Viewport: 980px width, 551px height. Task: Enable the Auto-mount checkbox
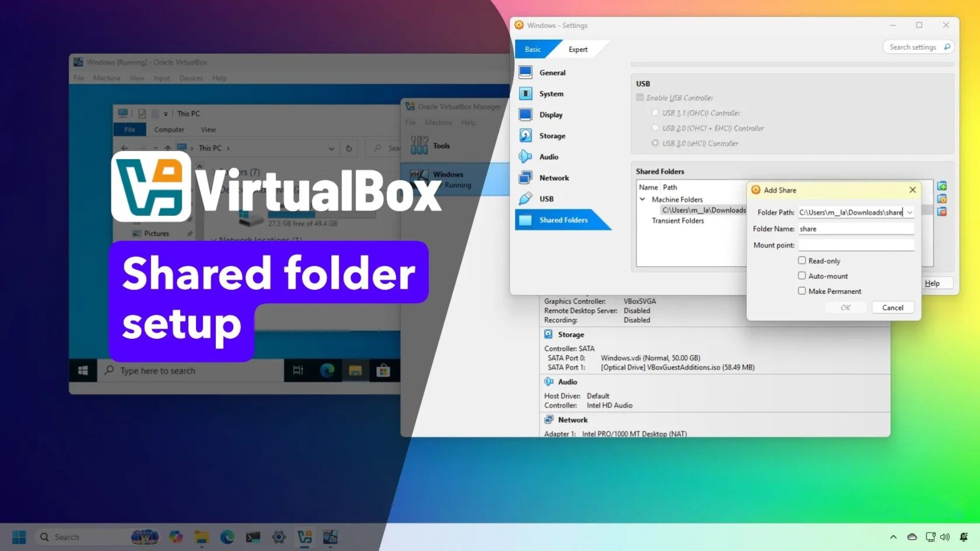pyautogui.click(x=802, y=276)
